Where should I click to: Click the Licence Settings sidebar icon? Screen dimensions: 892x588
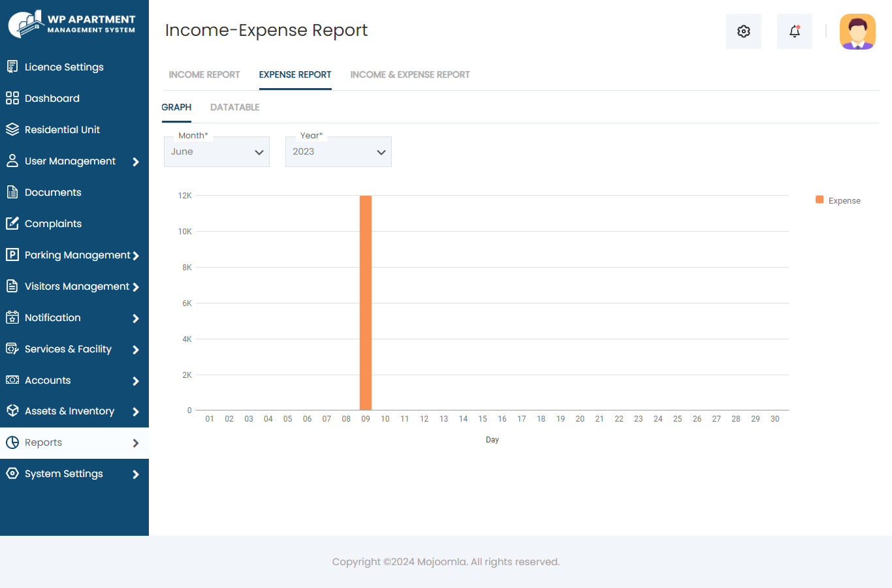[x=12, y=67]
